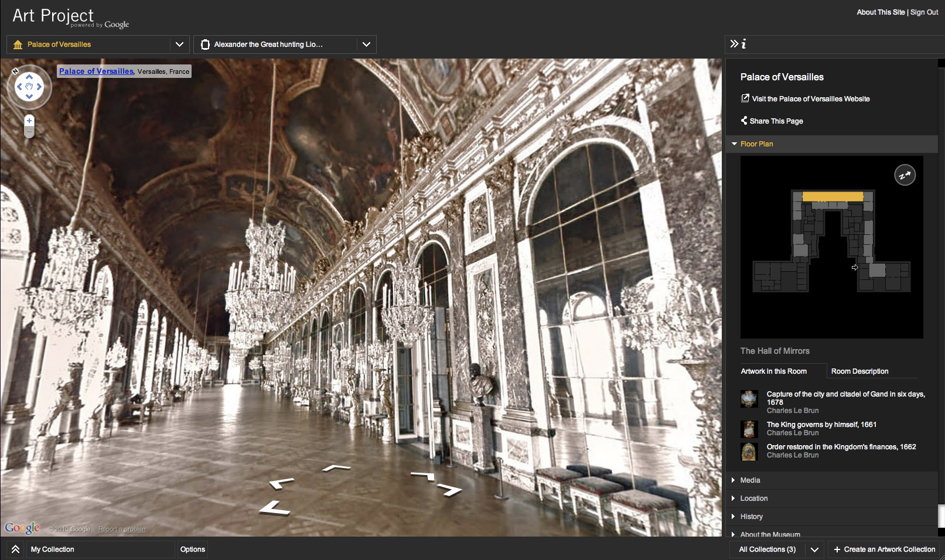
Task: Visit the Palace of Versailles Website
Action: click(810, 99)
